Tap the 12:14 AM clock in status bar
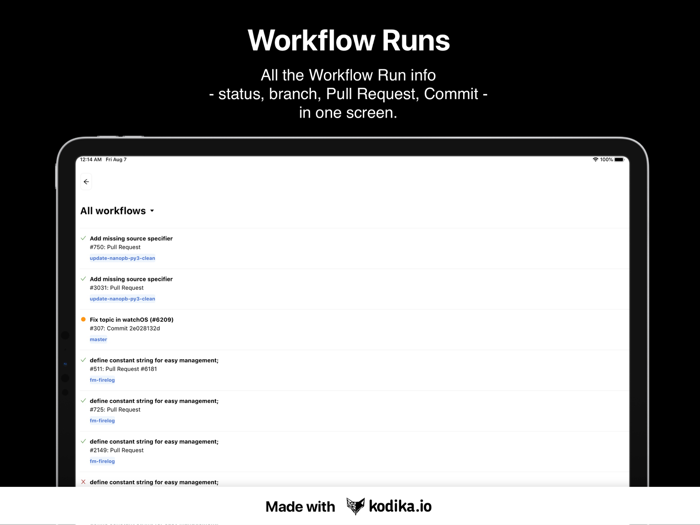 point(91,159)
